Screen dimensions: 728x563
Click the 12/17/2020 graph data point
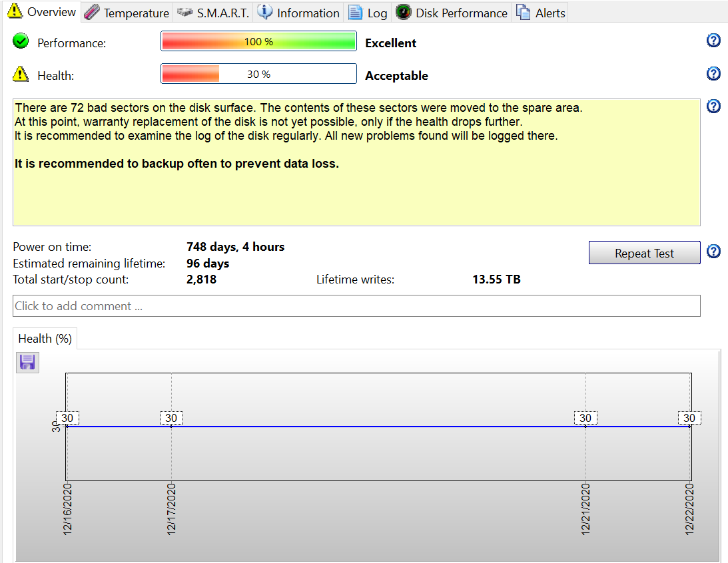[171, 426]
